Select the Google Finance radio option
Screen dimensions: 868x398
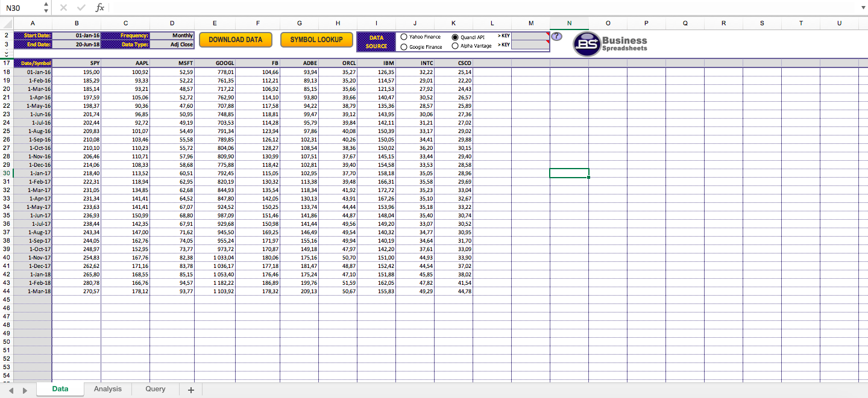(404, 47)
